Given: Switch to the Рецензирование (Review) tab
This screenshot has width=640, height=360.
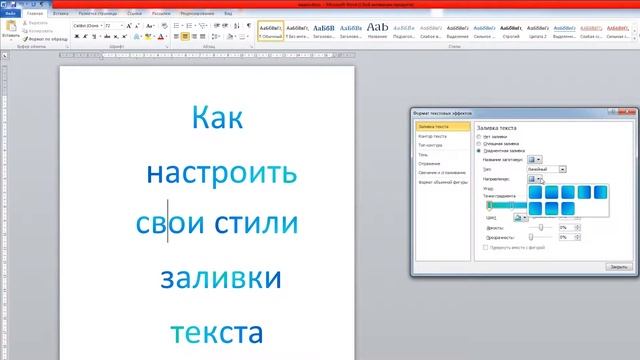Looking at the screenshot, I should tap(197, 13).
